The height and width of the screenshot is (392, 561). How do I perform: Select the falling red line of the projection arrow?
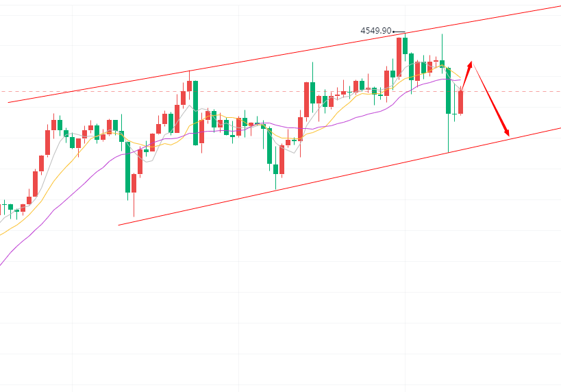click(490, 99)
